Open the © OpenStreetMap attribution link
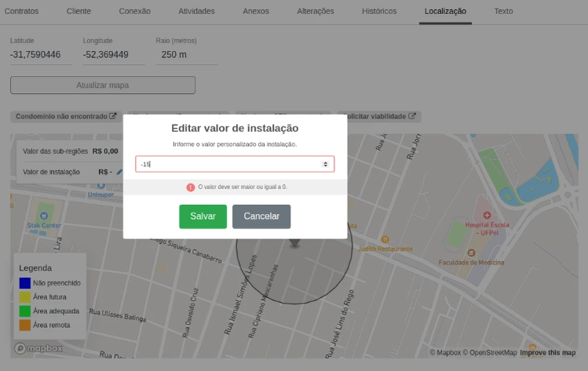Viewport: 588px width, 371px height. click(x=490, y=353)
